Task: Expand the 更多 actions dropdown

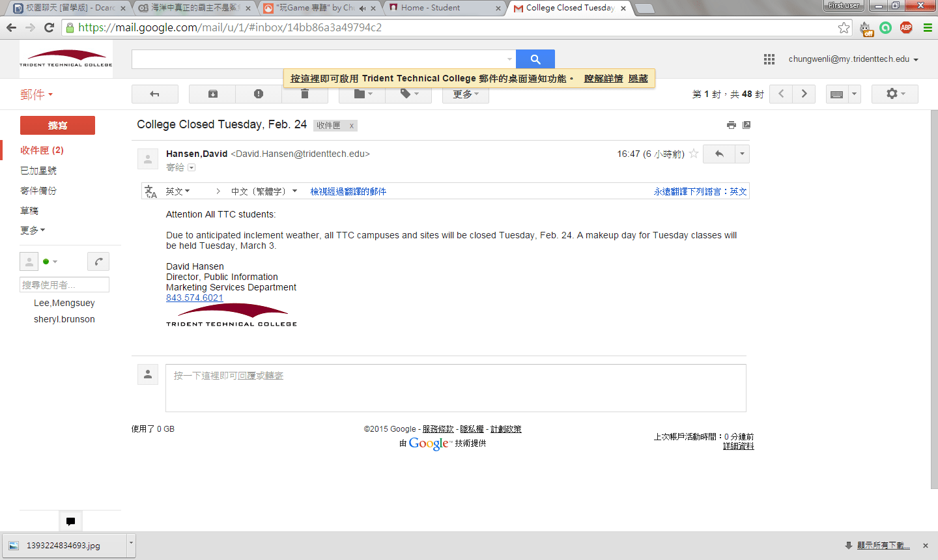Action: click(465, 94)
